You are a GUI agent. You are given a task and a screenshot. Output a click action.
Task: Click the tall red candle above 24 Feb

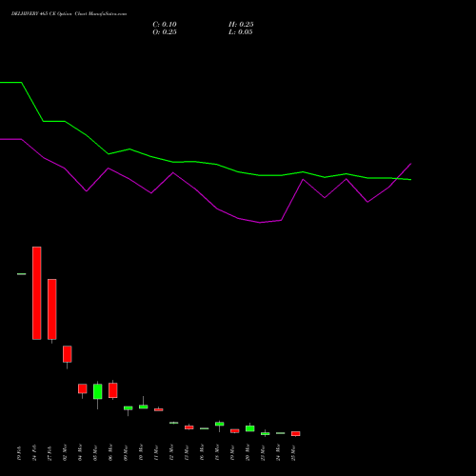click(37, 293)
